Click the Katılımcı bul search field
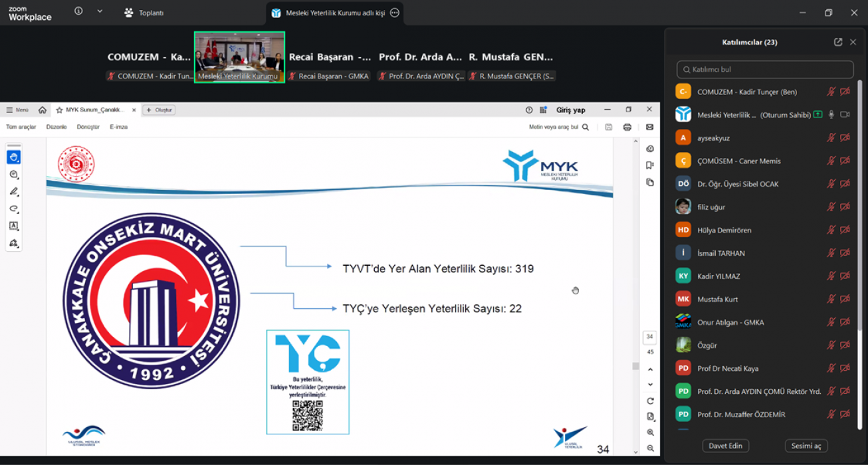 764,70
